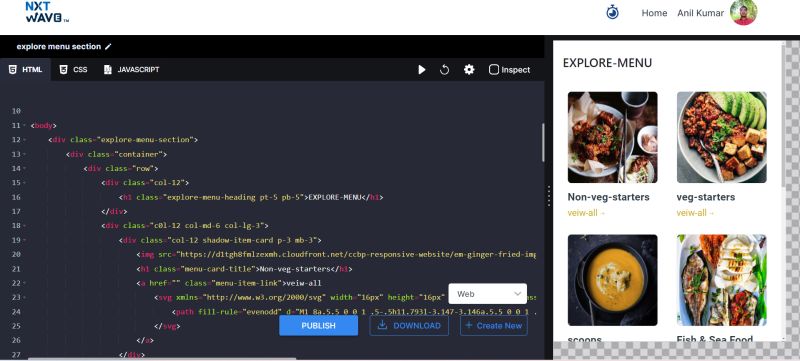This screenshot has height=361, width=800.
Task: Click the Run play icon
Action: pos(421,70)
